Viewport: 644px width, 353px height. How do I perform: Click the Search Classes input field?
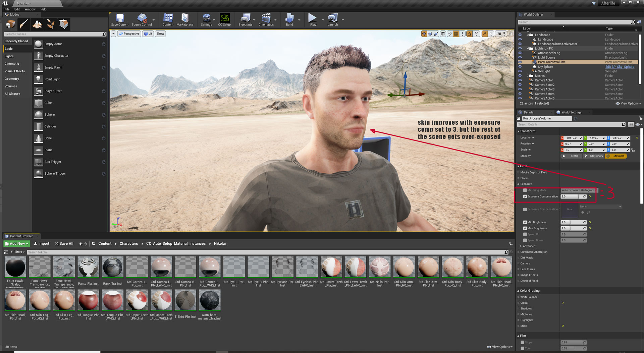click(55, 34)
